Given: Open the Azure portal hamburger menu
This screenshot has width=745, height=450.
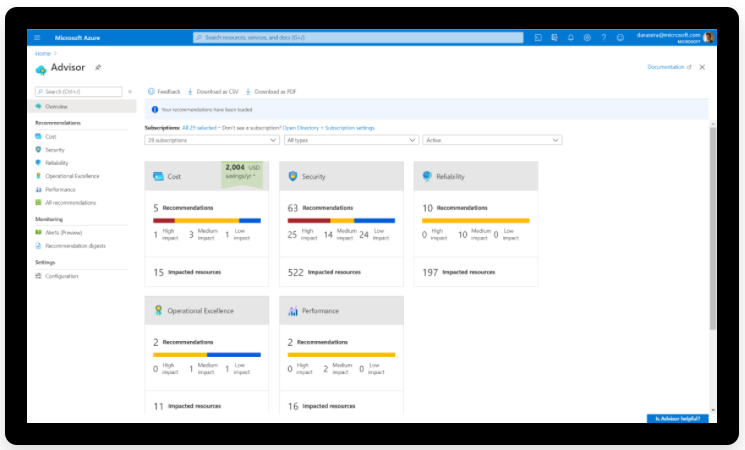Looking at the screenshot, I should click(x=37, y=37).
